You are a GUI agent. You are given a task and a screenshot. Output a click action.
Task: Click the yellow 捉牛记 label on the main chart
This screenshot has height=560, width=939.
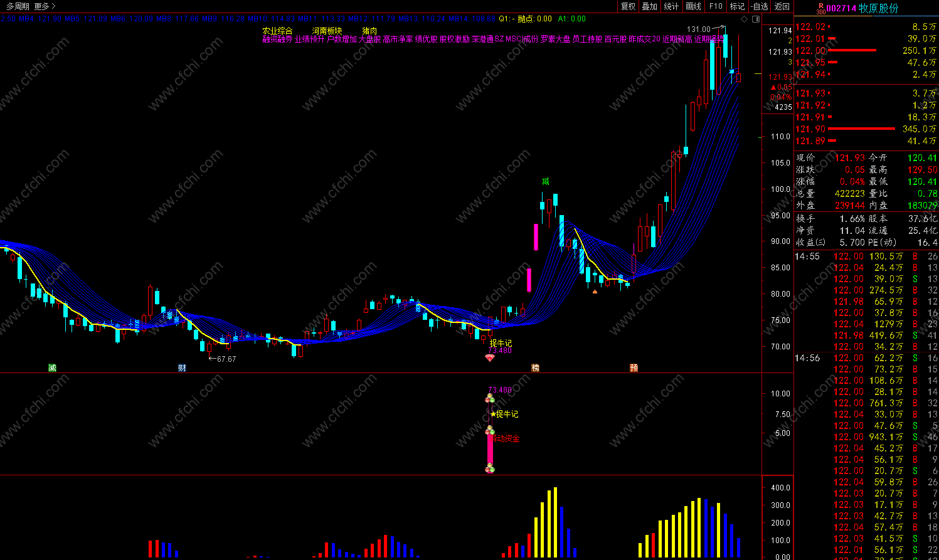501,343
